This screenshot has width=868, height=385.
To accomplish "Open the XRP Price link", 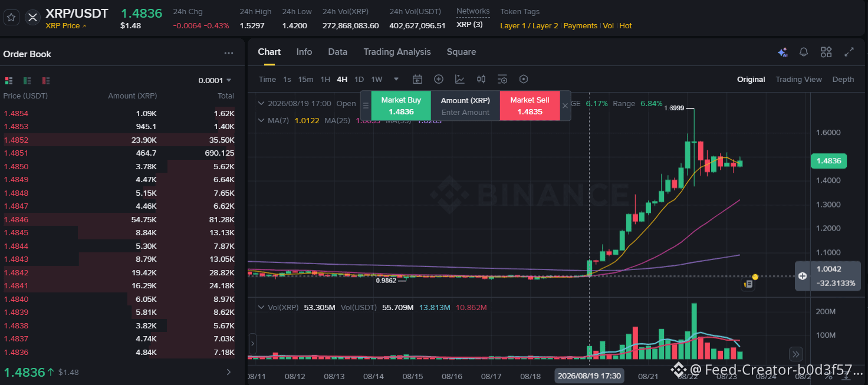I will click(x=65, y=26).
